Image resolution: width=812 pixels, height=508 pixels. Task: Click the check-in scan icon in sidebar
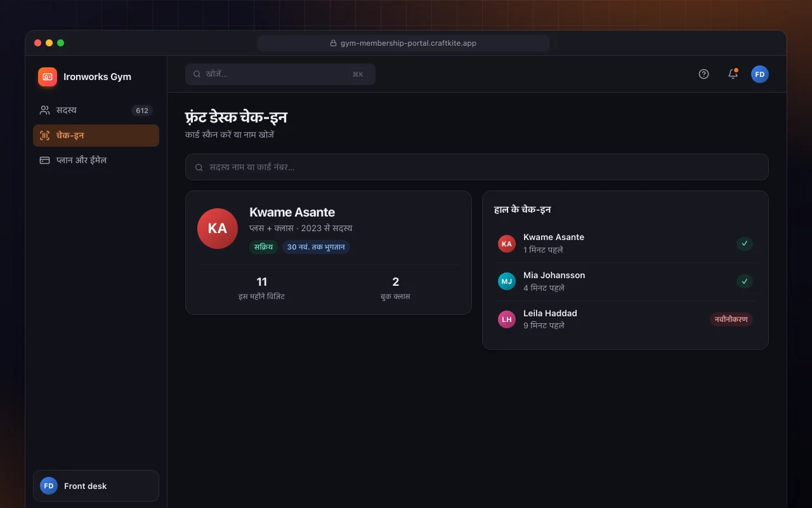(44, 135)
